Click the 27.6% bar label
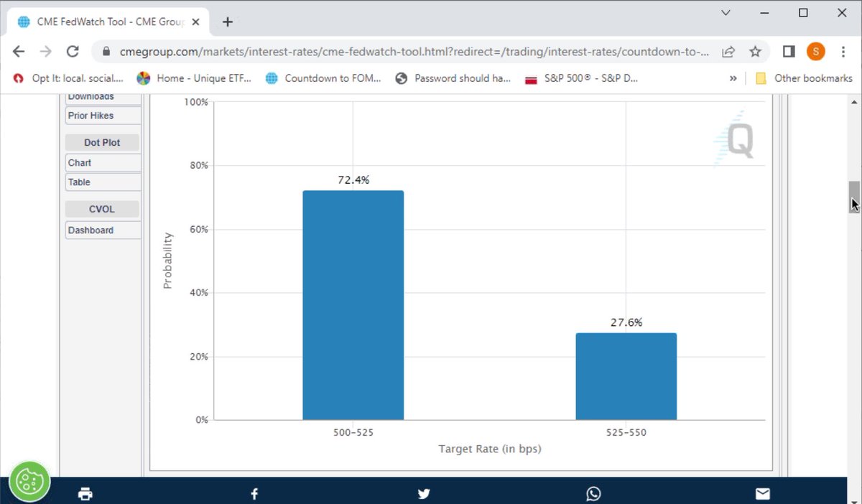The width and height of the screenshot is (862, 504). [626, 322]
